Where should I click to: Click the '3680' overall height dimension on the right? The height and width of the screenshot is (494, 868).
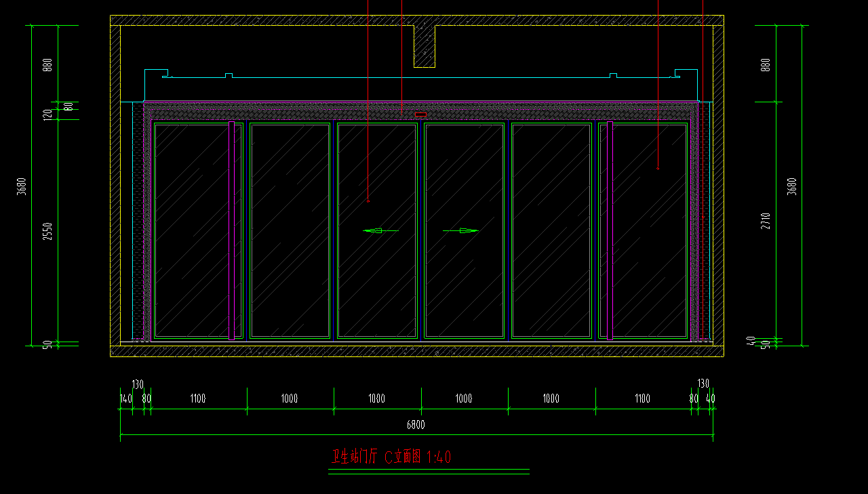coord(791,186)
